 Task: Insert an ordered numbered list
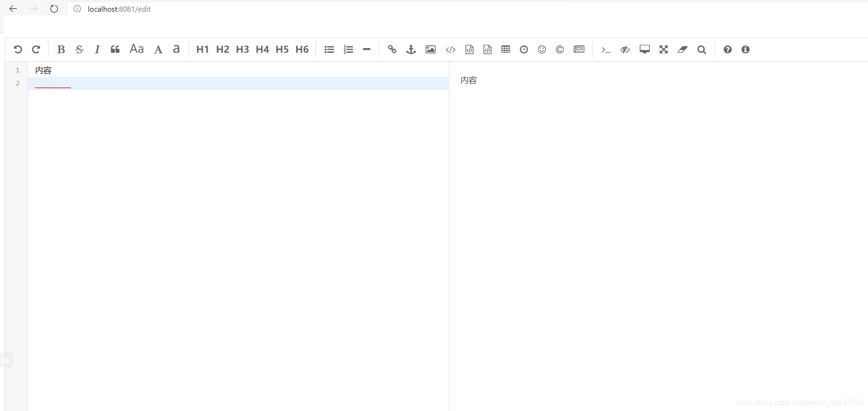point(348,50)
